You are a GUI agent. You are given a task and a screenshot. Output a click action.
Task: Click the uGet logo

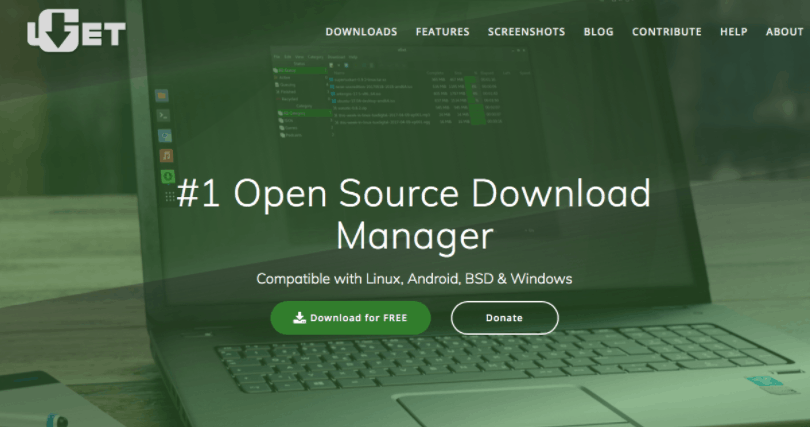tap(76, 30)
